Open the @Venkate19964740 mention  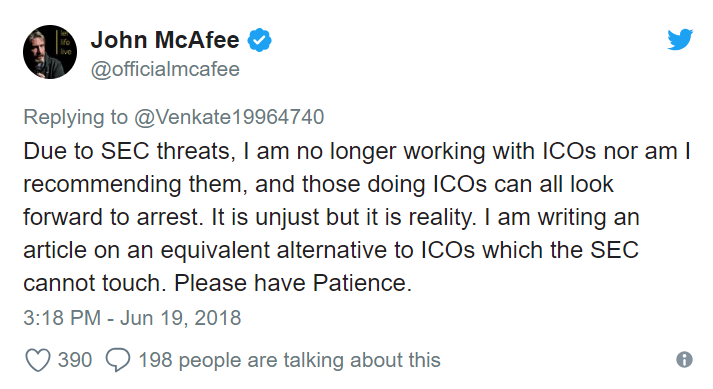229,117
